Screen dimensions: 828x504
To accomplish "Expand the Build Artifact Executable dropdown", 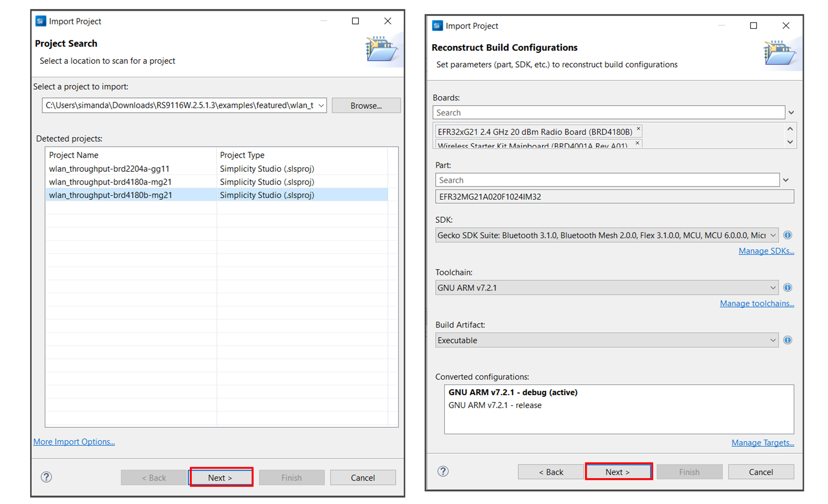I will pos(773,340).
